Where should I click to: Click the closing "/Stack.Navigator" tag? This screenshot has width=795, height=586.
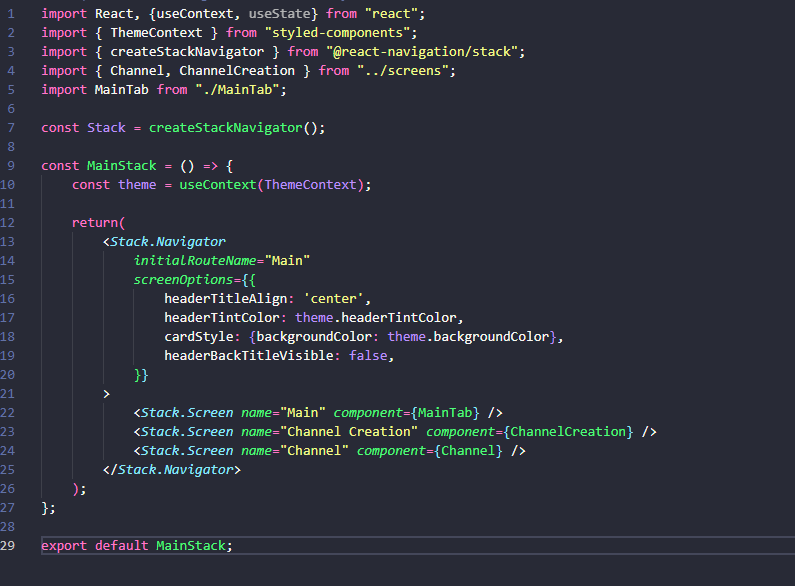(x=172, y=470)
